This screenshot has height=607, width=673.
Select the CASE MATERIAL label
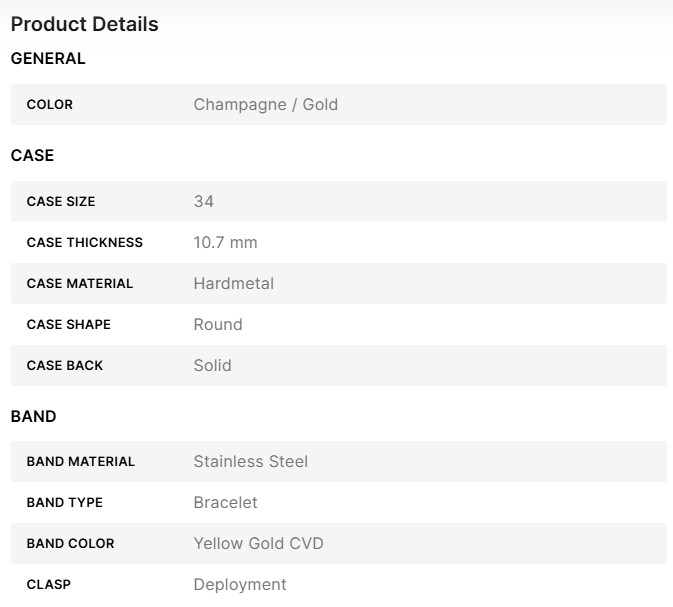click(x=80, y=284)
